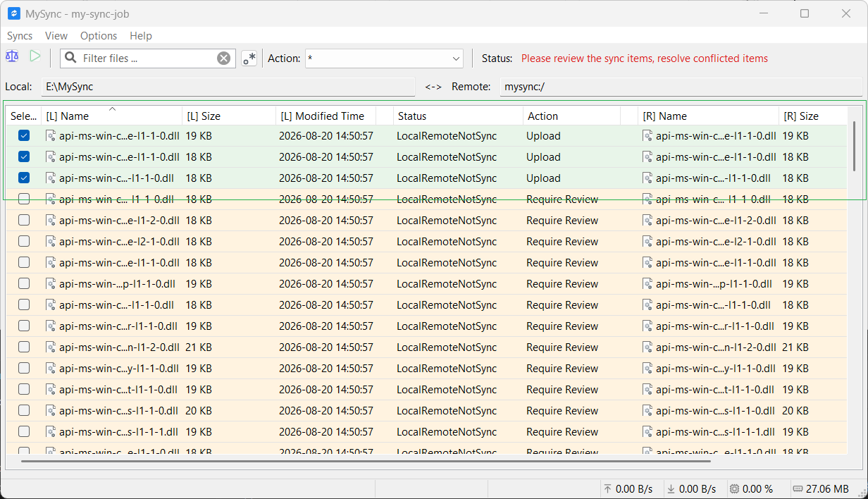
Task: Click the local file icon of ...p-l1-1-0.dll
Action: point(51,284)
